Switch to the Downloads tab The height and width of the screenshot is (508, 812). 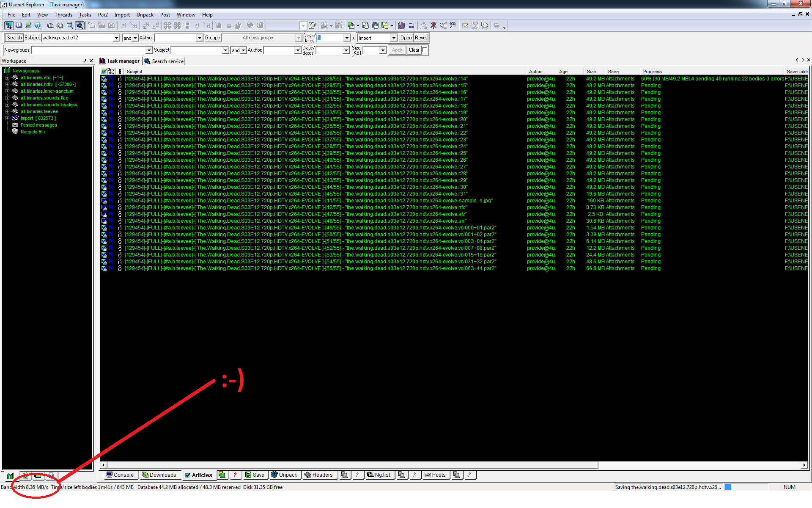coord(159,475)
